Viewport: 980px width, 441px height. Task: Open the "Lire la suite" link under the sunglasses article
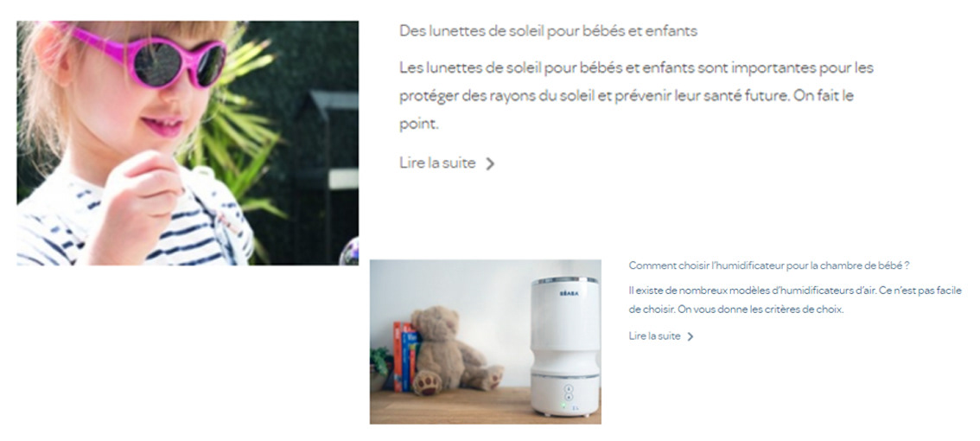pos(447,163)
